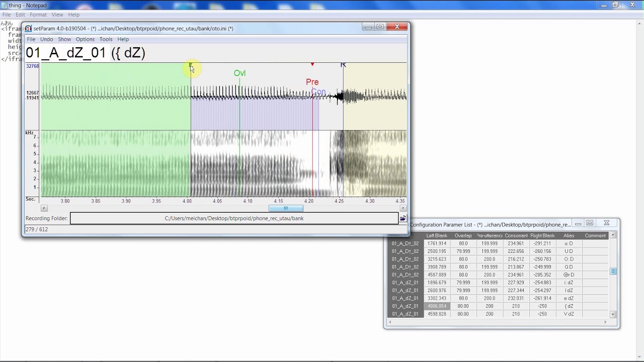Open the Tools menu in setParam
644x362 pixels.
(x=106, y=39)
